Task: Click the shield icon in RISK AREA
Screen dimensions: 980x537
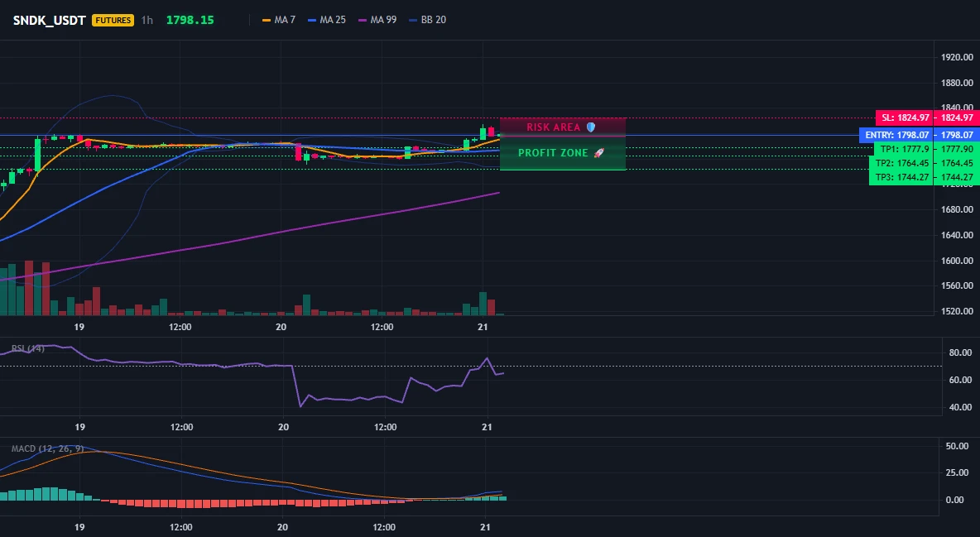Action: point(591,127)
